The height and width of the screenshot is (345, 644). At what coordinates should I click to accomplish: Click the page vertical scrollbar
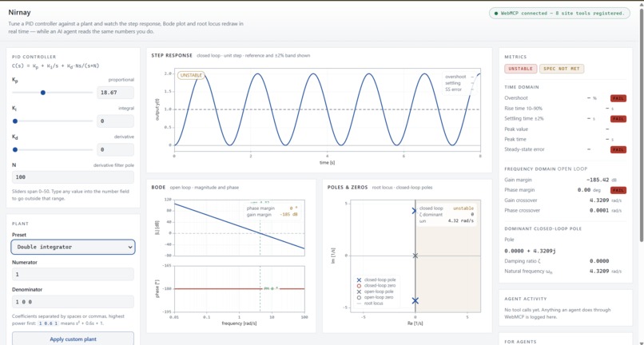641,123
